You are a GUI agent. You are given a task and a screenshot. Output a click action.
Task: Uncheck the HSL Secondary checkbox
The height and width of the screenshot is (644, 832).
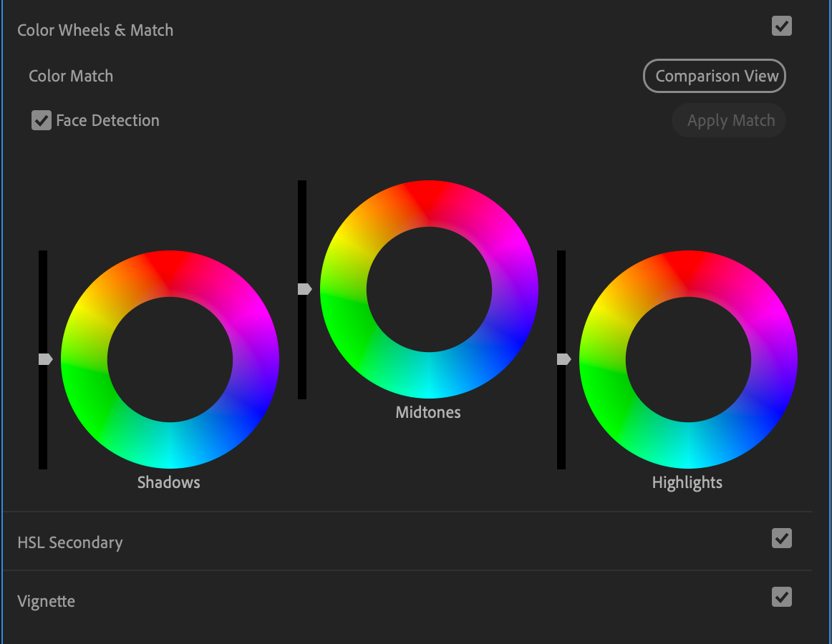pos(781,539)
